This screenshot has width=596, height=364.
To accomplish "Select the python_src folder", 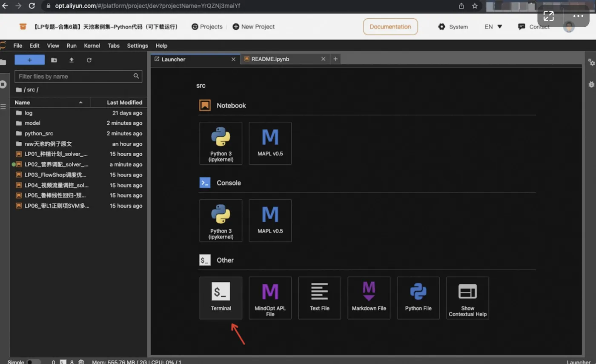I will [78, 133].
